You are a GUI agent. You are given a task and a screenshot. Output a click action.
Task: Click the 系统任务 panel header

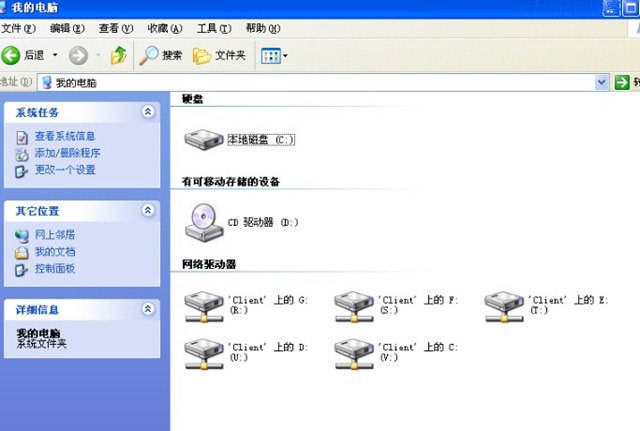click(x=82, y=112)
